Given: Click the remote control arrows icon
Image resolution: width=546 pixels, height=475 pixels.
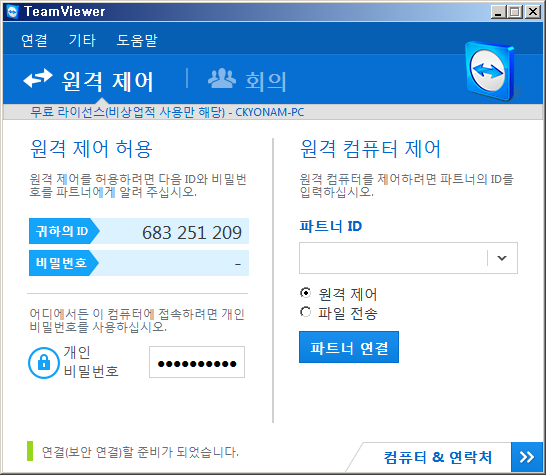Looking at the screenshot, I should 38,78.
